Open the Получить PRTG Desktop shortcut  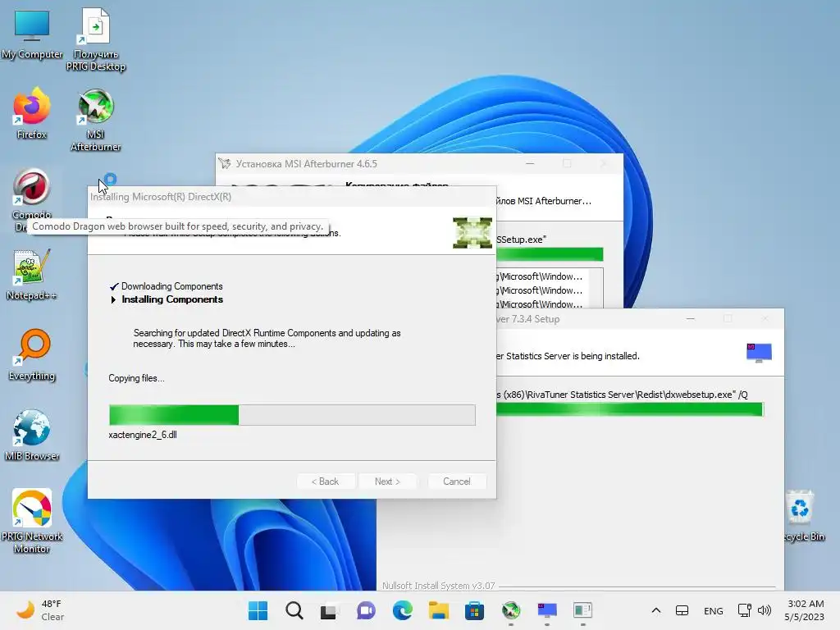pyautogui.click(x=95, y=39)
